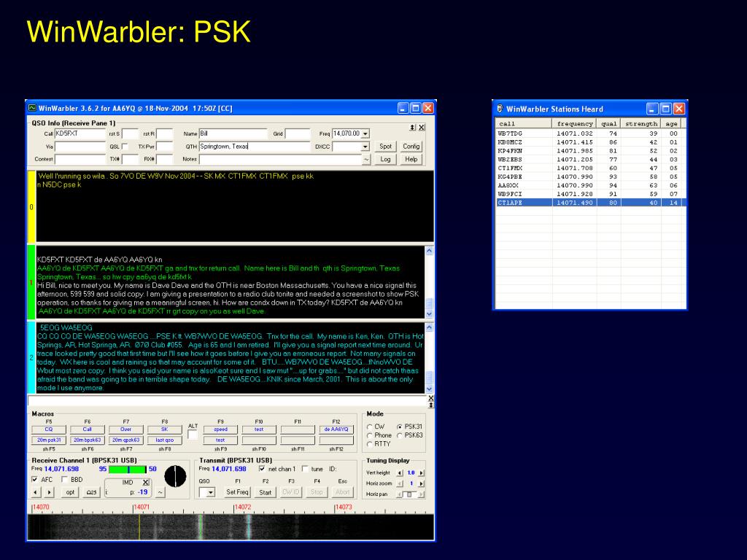Select the green pane 1 color strip
This screenshot has height=560, width=747.
(31, 282)
